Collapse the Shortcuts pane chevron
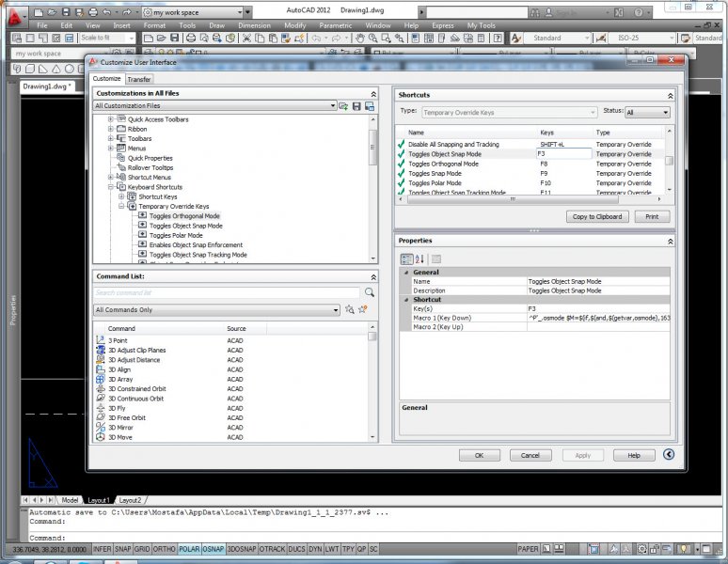This screenshot has height=564, width=728. click(x=670, y=96)
